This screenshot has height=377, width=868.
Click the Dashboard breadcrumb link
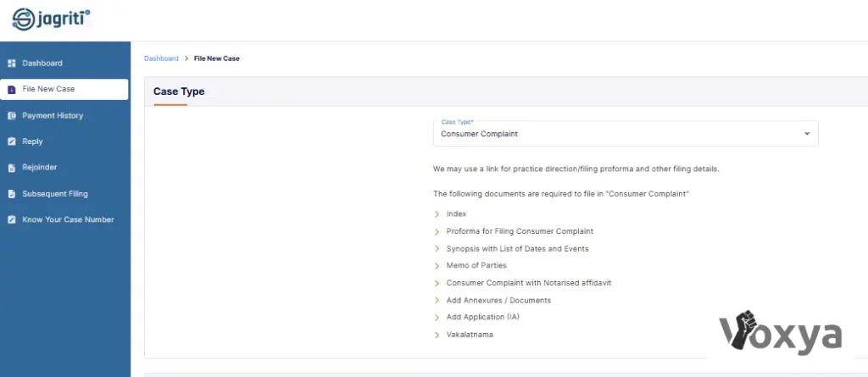tap(161, 58)
